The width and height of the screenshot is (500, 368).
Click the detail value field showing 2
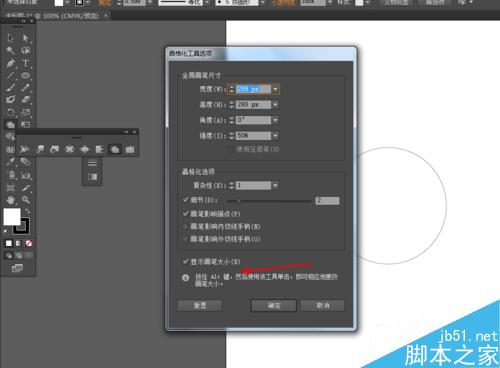coord(327,200)
